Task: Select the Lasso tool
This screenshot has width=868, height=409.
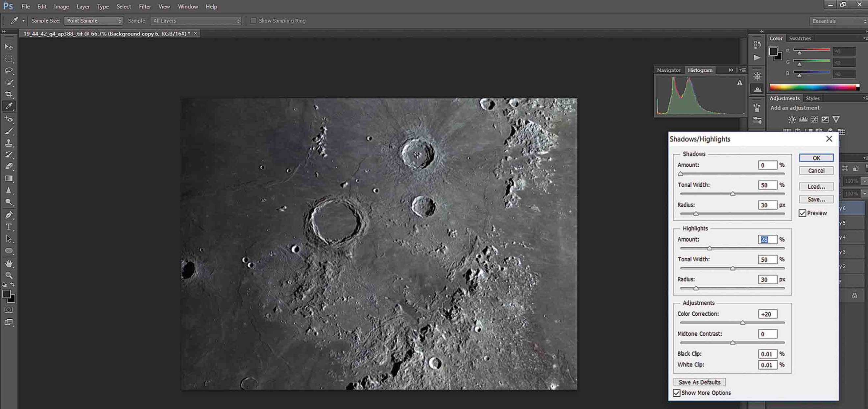Action: coord(9,70)
